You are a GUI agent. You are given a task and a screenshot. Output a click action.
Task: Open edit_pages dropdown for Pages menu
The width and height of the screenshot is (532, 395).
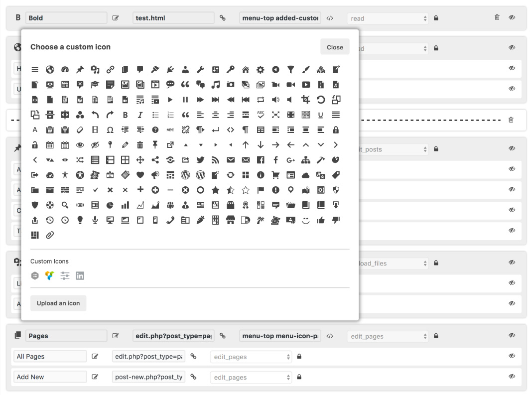388,336
